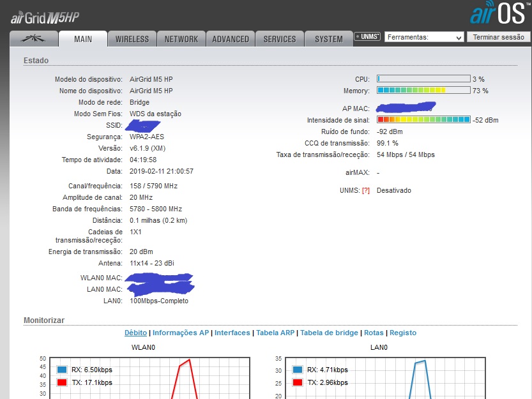The width and height of the screenshot is (532, 399).
Task: Show the Rotas table
Action: coord(374,333)
